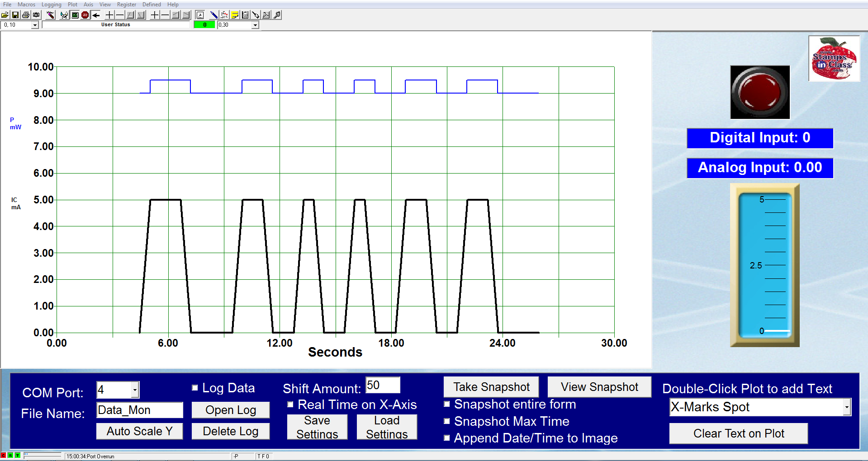This screenshot has height=461, width=868.
Task: Click the first minus icon for Y-axis
Action: tap(120, 15)
